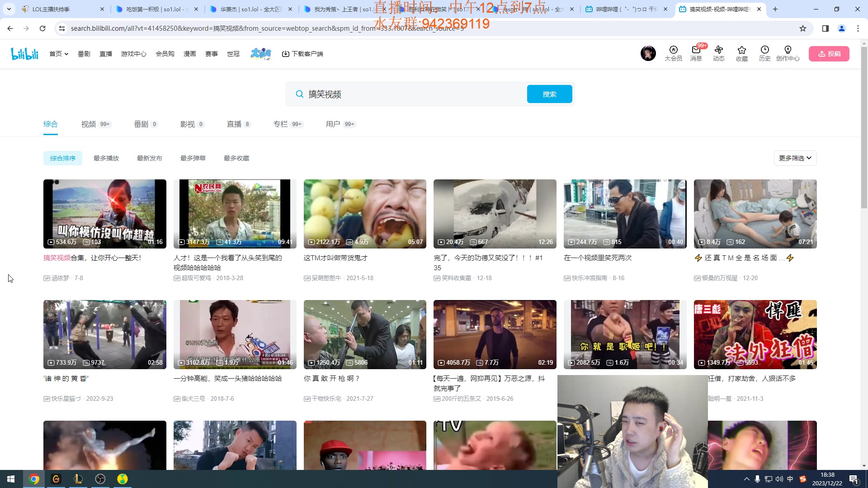Expand the 首页 dropdown
Viewport: 868px width, 488px height.
pyautogui.click(x=58, y=53)
